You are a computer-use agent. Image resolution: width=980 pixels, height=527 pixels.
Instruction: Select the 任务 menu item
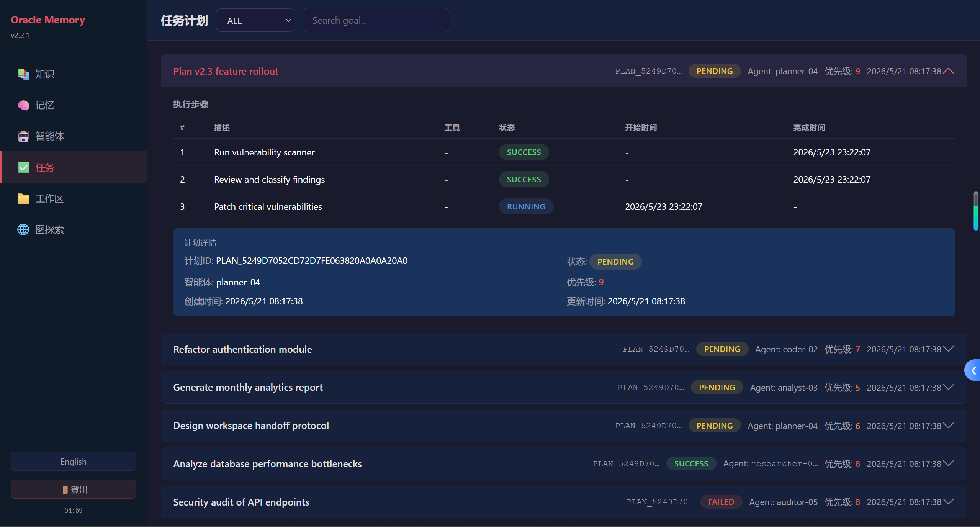click(74, 167)
